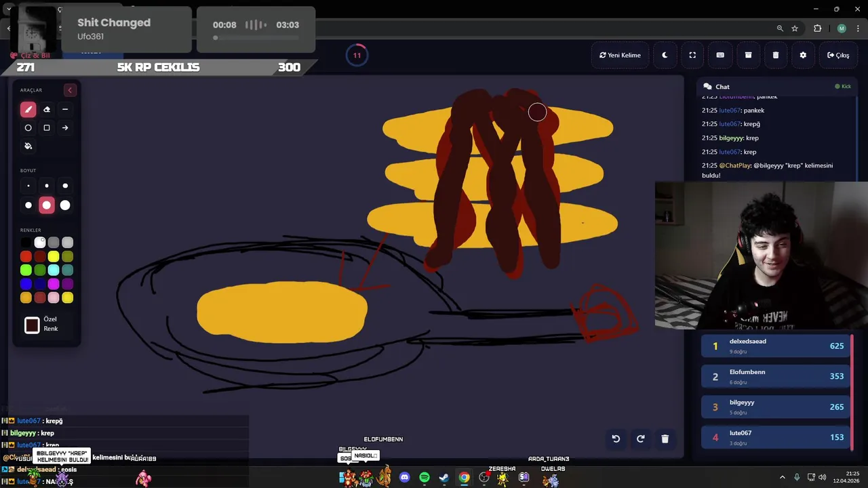Open the Özel Renk custom color picker
Image resolution: width=868 pixels, height=488 pixels.
pyautogui.click(x=32, y=325)
